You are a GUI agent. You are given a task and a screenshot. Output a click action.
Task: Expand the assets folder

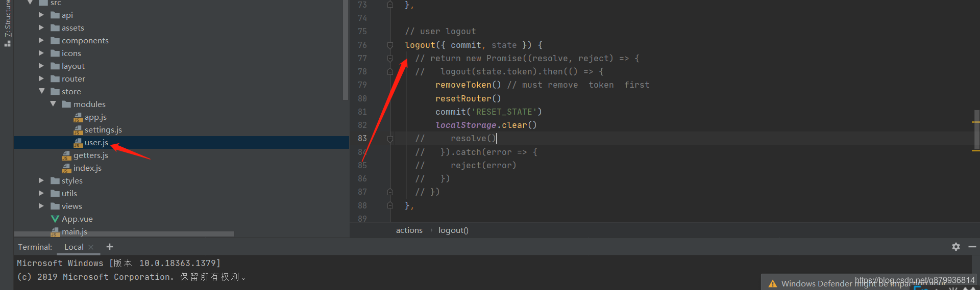click(41, 28)
